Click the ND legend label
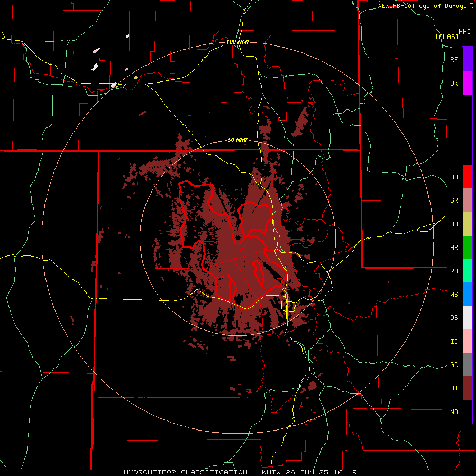This screenshot has width=476, height=476. pyautogui.click(x=454, y=411)
